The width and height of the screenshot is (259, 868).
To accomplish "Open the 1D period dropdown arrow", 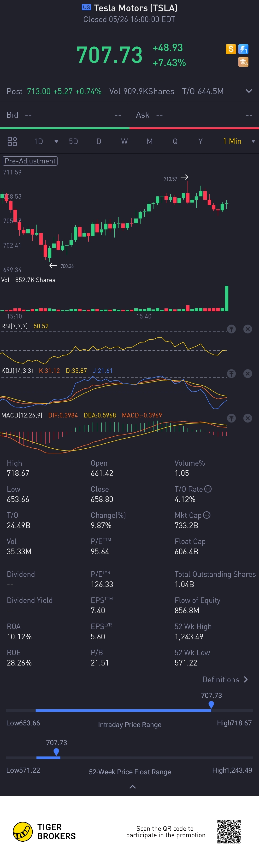I will click(56, 142).
